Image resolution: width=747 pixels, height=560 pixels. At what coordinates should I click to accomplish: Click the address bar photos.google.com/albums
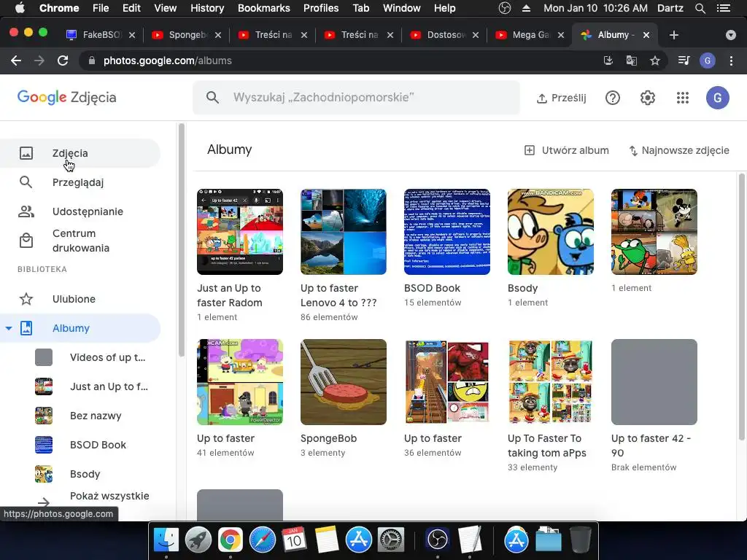click(x=168, y=61)
